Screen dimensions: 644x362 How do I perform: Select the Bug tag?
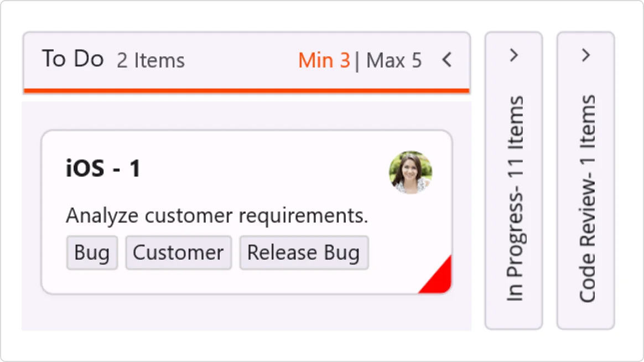(92, 253)
